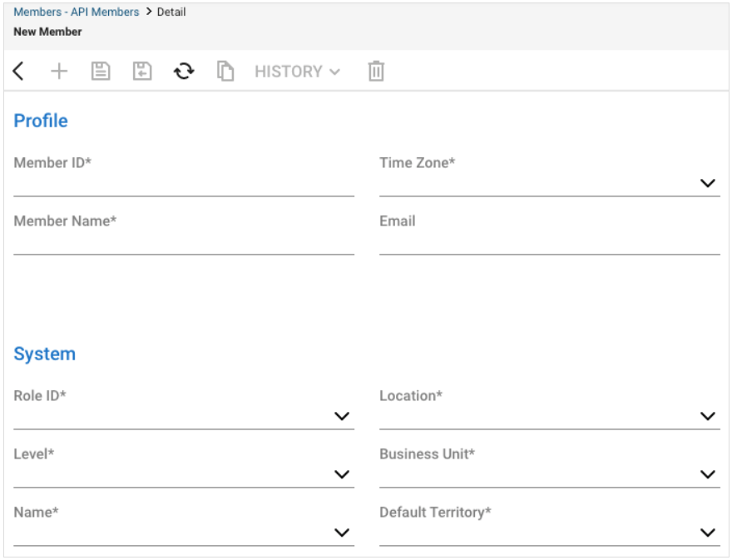Click the refresh arrows icon
Screen dimensions: 732x560
184,72
